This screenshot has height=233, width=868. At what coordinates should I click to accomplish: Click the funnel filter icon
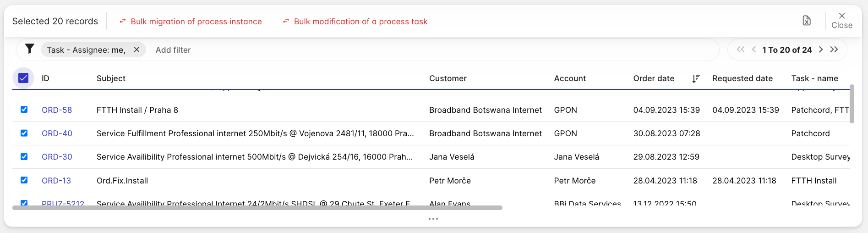click(29, 49)
